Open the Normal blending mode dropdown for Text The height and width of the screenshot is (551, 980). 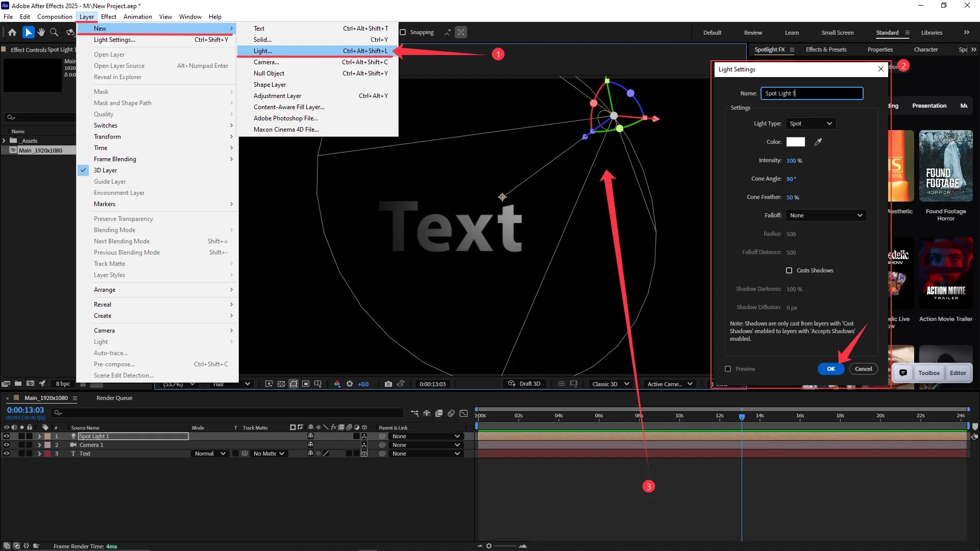coord(210,454)
